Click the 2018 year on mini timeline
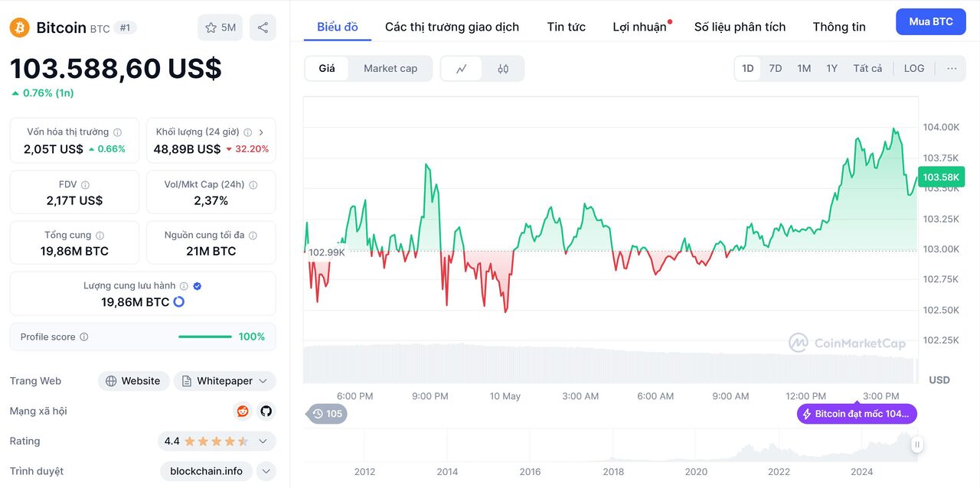 coord(613,472)
